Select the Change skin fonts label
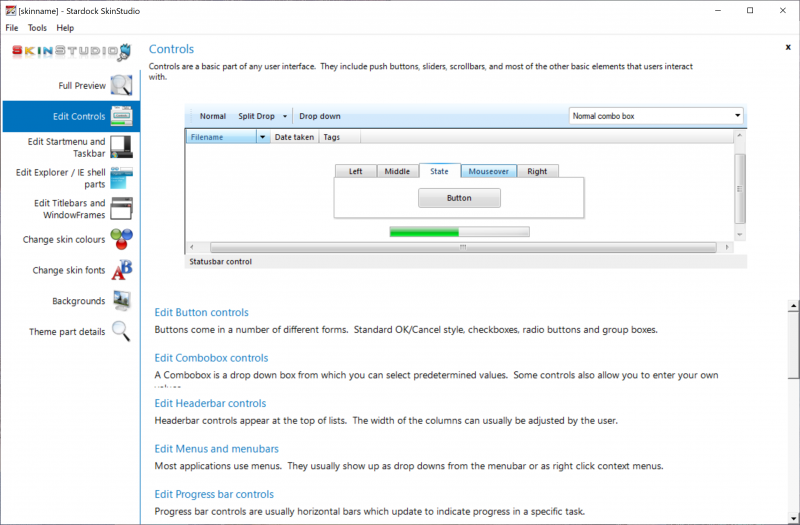The width and height of the screenshot is (800, 525). pyautogui.click(x=69, y=270)
